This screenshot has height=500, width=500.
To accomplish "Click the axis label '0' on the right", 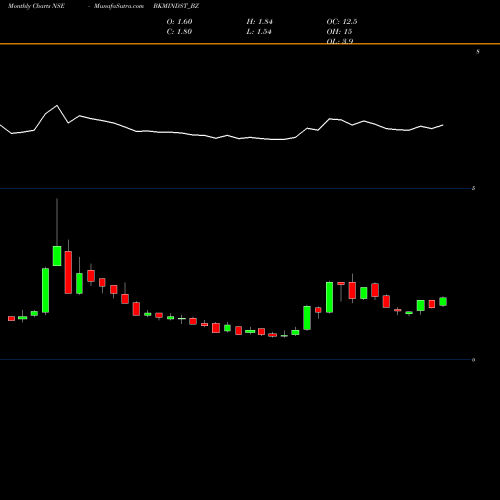I will [473, 360].
